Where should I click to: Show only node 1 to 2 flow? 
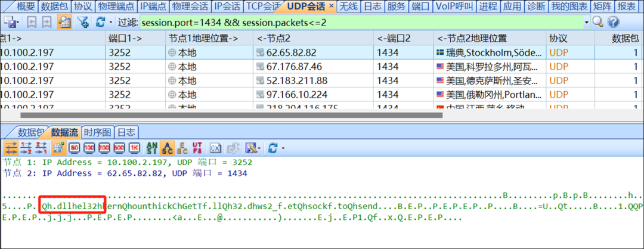click(26, 147)
